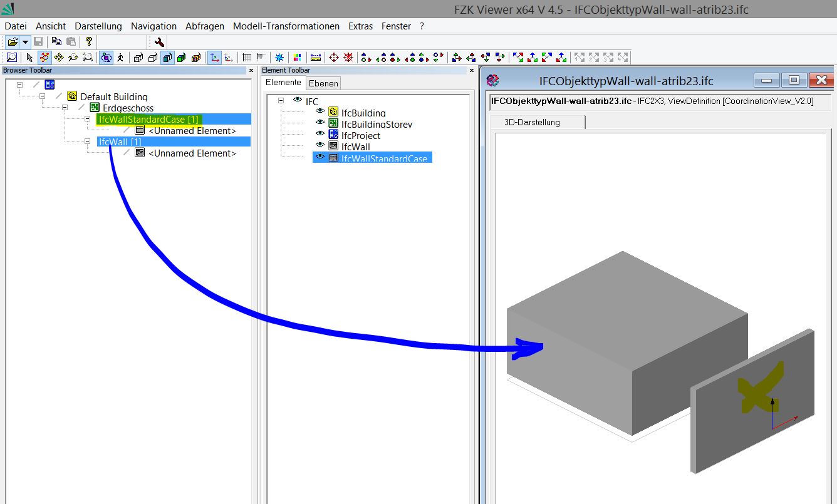This screenshot has height=504, width=837.
Task: Select the green solid cube display mode
Action: (182, 58)
